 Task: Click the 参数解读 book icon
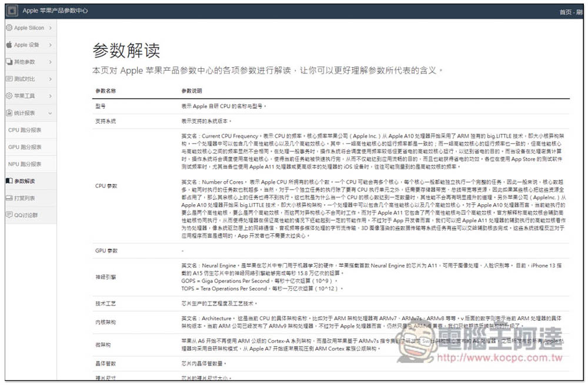pos(9,181)
